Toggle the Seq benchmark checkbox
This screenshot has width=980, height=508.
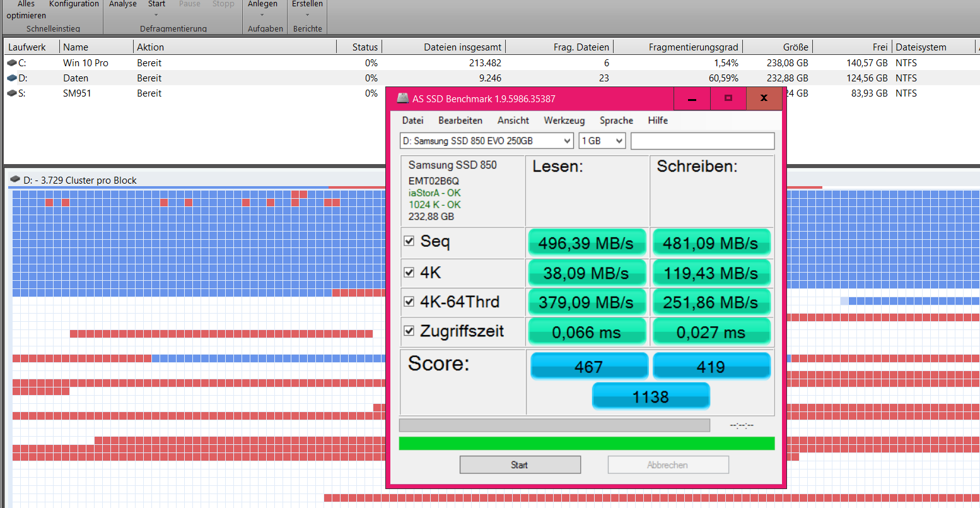pos(409,241)
